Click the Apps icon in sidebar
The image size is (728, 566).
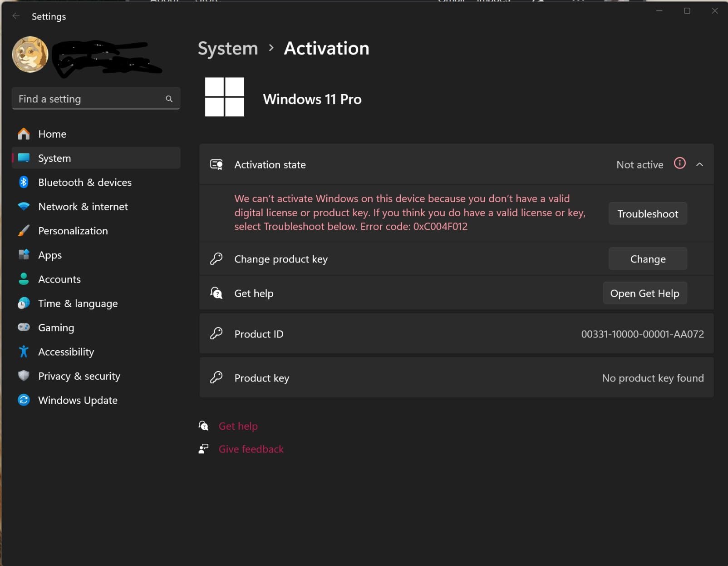tap(24, 254)
